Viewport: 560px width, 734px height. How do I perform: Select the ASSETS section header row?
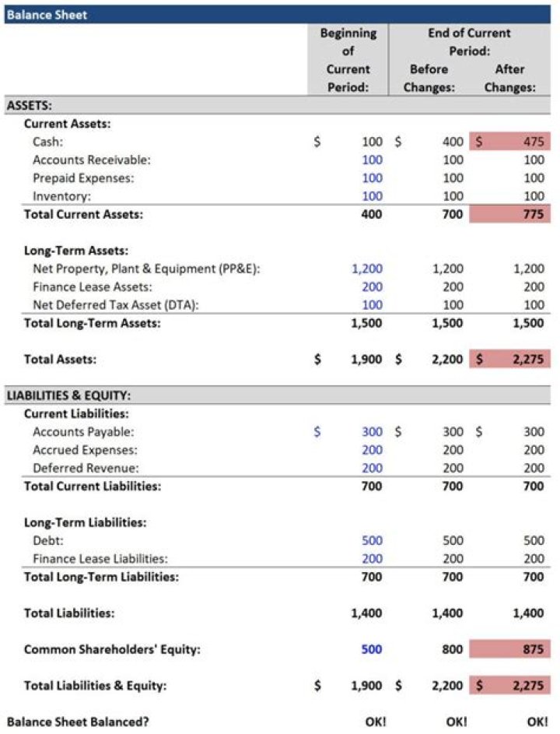tap(280, 106)
